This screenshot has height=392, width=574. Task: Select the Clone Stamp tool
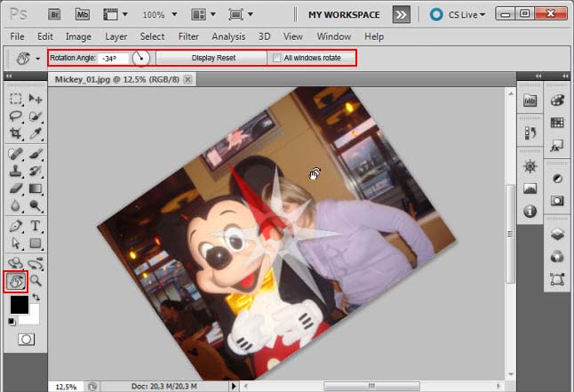point(15,171)
